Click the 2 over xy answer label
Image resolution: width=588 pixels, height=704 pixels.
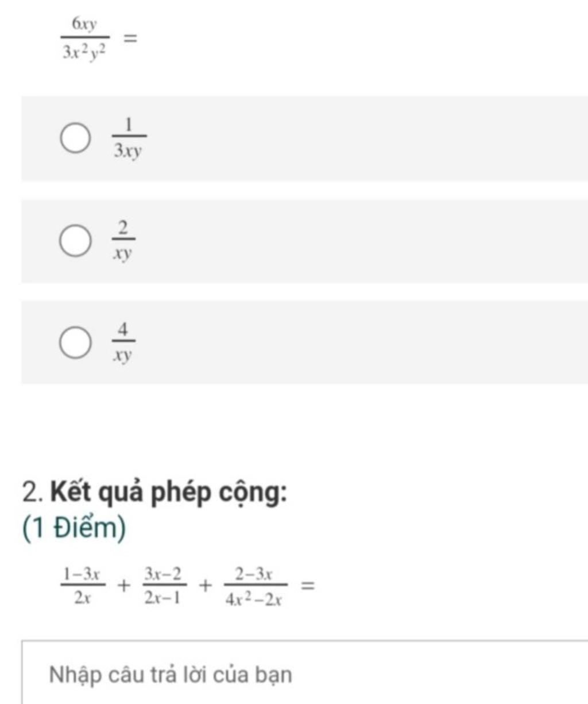click(123, 240)
